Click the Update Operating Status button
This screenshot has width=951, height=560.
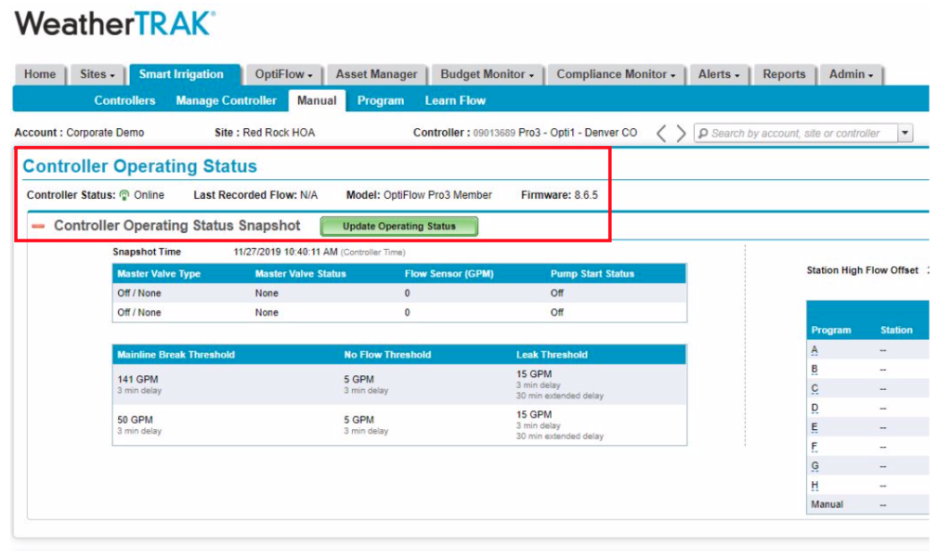pyautogui.click(x=399, y=227)
